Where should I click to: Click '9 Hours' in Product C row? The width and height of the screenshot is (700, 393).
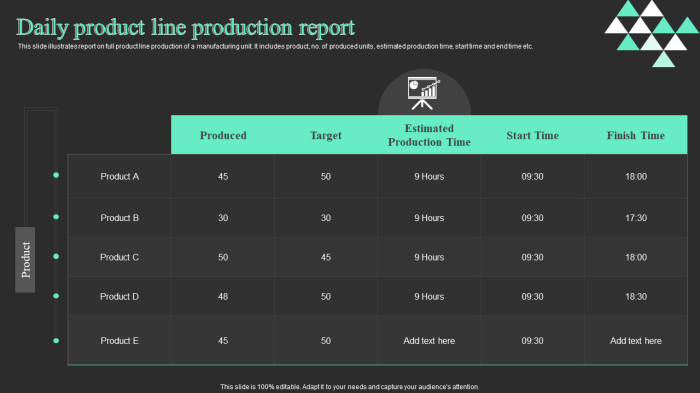pyautogui.click(x=429, y=257)
